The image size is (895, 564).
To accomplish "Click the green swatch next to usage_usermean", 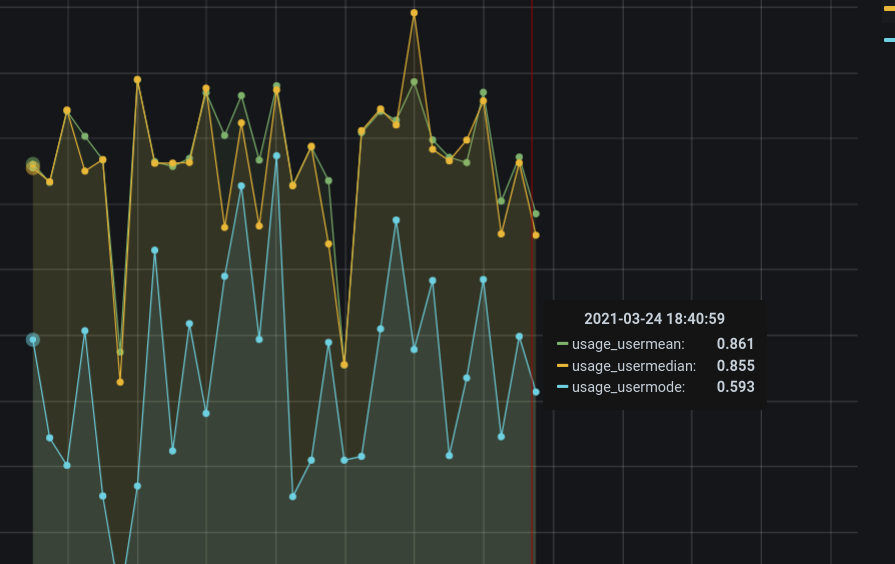I will (x=562, y=344).
